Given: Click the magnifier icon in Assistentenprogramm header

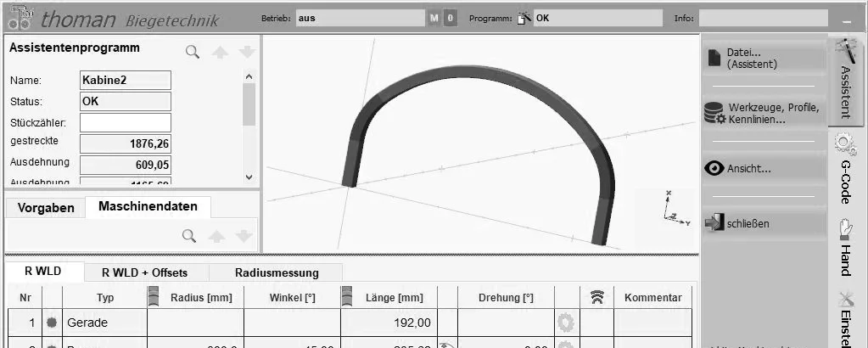Looking at the screenshot, I should point(193,53).
